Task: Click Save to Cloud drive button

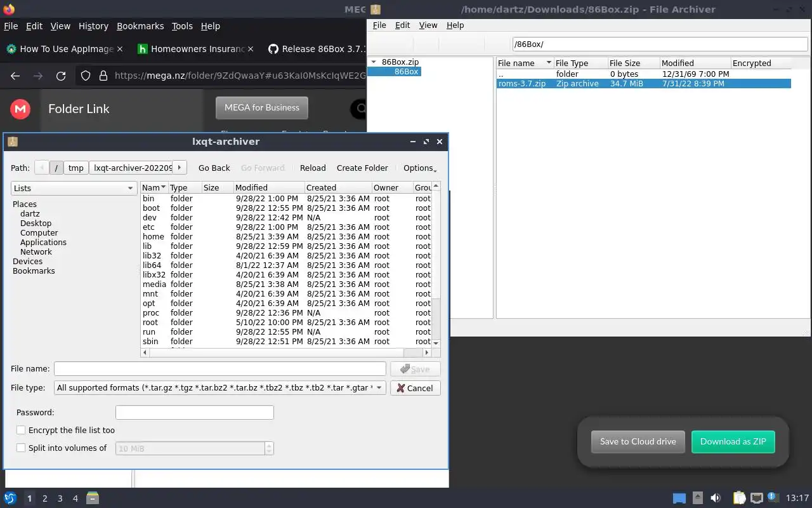Action: click(638, 441)
